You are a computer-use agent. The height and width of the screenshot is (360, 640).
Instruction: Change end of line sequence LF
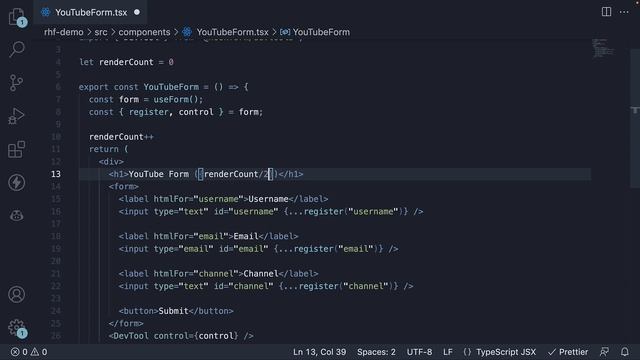pyautogui.click(x=448, y=352)
